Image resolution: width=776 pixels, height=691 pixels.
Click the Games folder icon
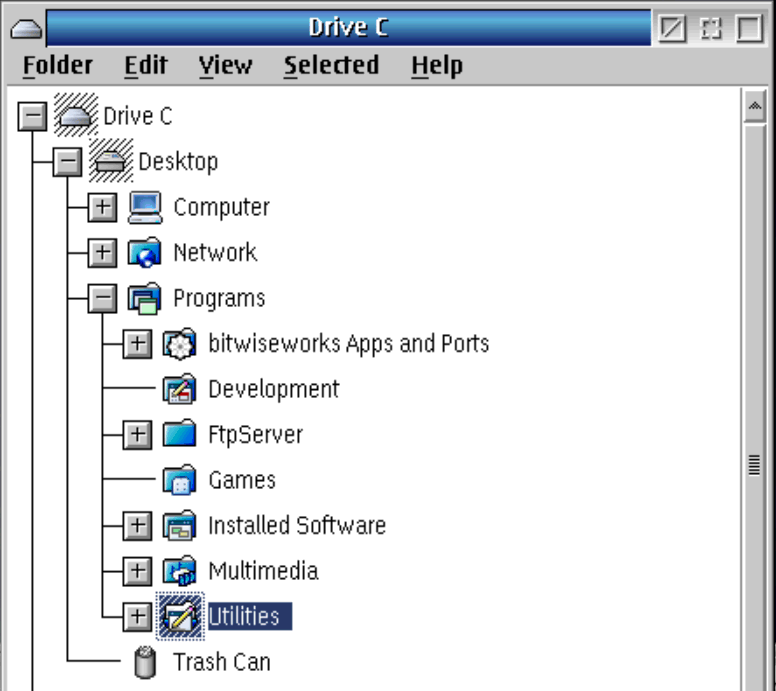pyautogui.click(x=180, y=480)
